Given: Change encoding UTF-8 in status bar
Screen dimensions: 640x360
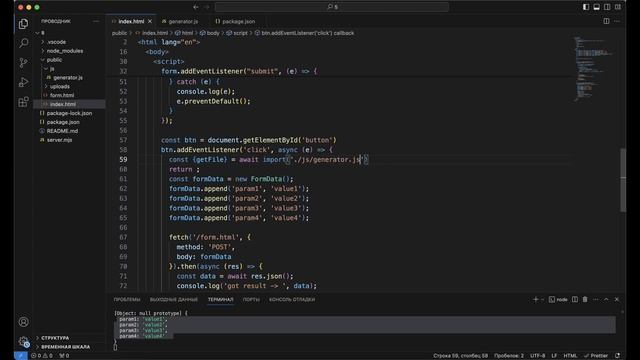Looking at the screenshot, I should coord(538,356).
